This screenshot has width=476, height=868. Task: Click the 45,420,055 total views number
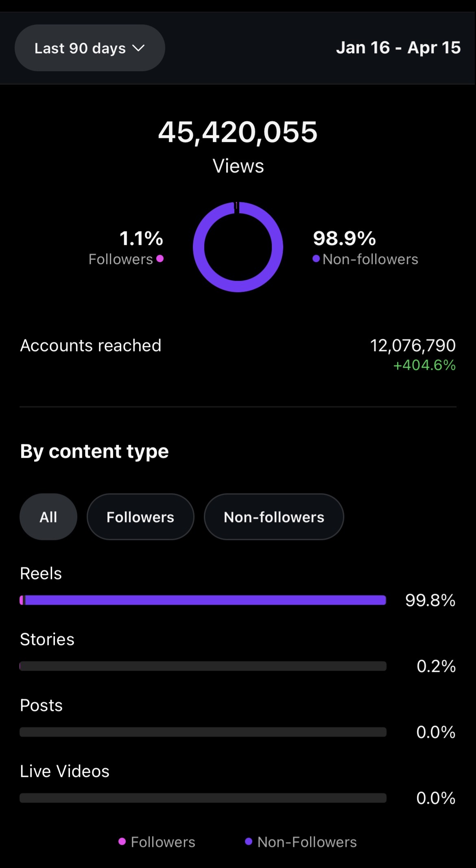point(238,132)
